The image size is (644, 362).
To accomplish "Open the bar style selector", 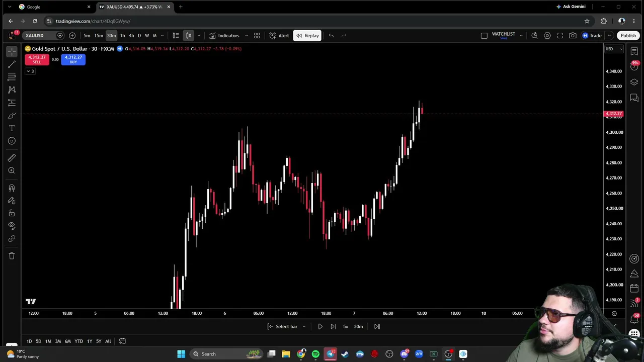I will 176,36.
